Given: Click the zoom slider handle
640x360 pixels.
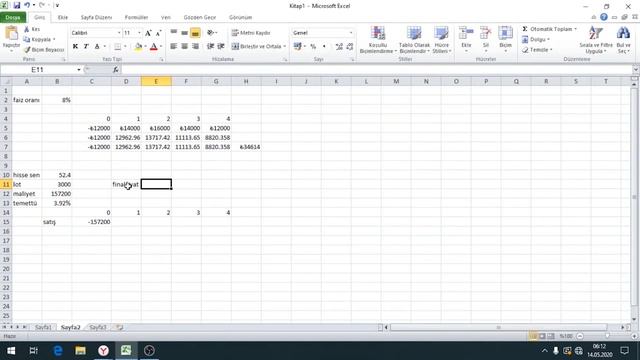Looking at the screenshot, I should 607,336.
